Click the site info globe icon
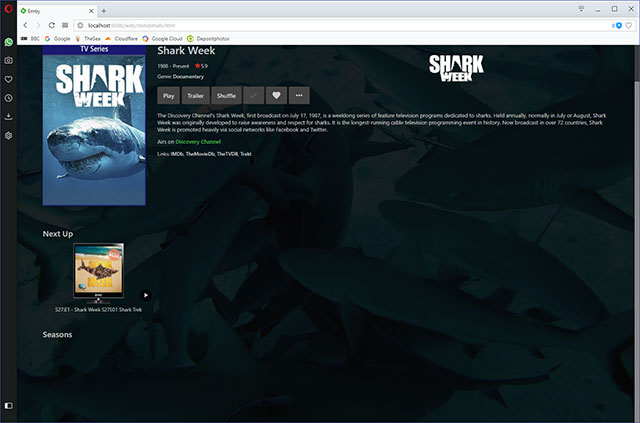 (80, 25)
